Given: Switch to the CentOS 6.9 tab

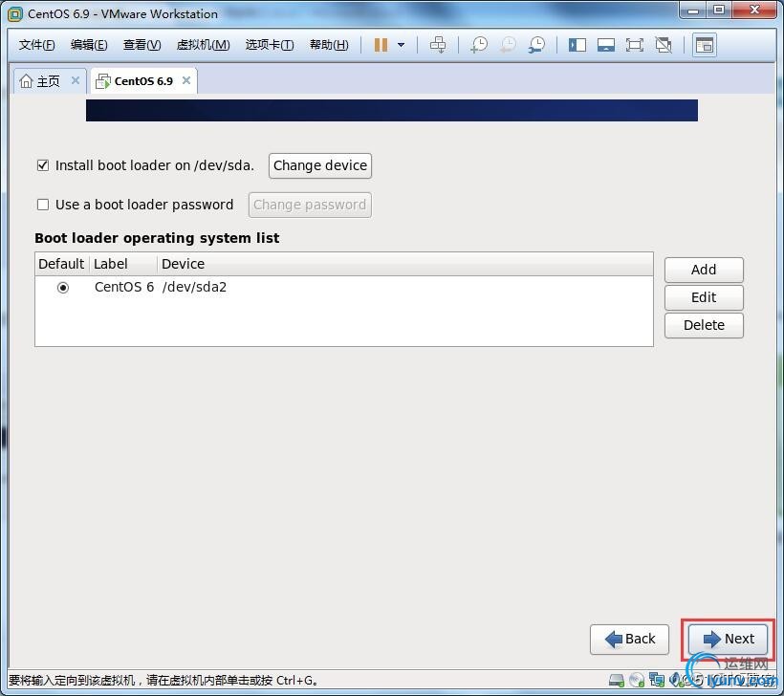Looking at the screenshot, I should [143, 81].
